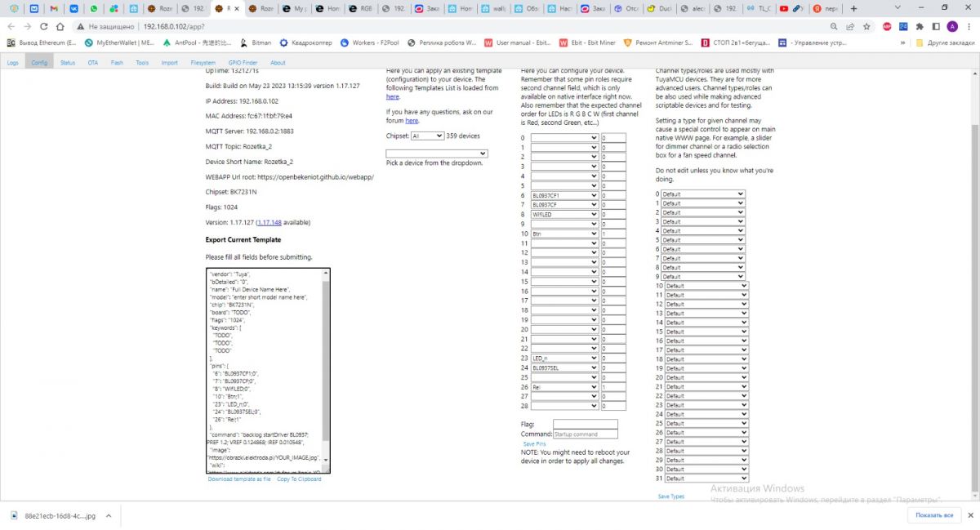Open the 1.17.148 available version link

pyautogui.click(x=269, y=222)
